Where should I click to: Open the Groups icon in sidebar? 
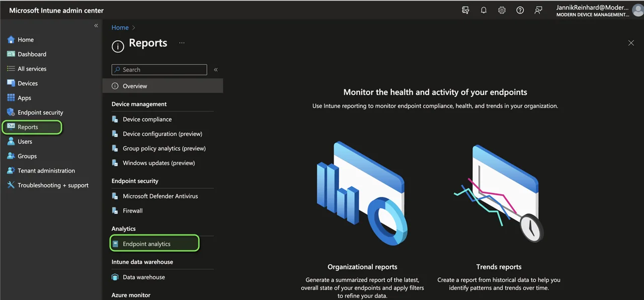(x=11, y=157)
